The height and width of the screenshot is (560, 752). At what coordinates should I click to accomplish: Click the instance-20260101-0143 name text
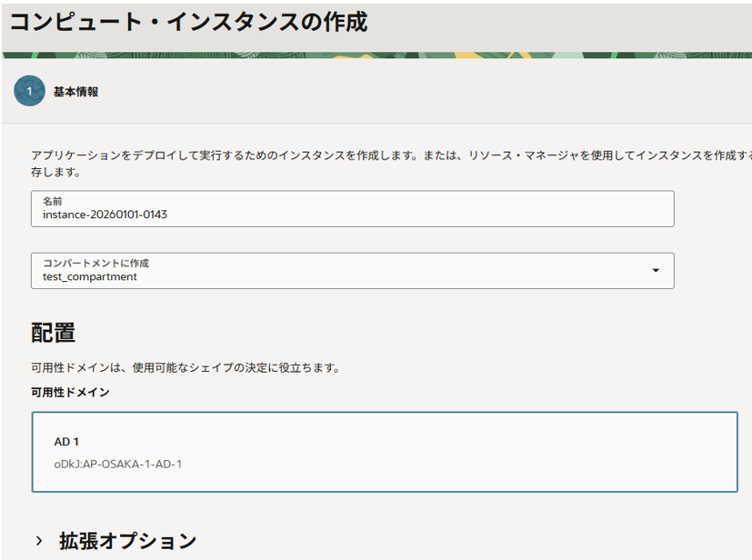click(x=105, y=215)
